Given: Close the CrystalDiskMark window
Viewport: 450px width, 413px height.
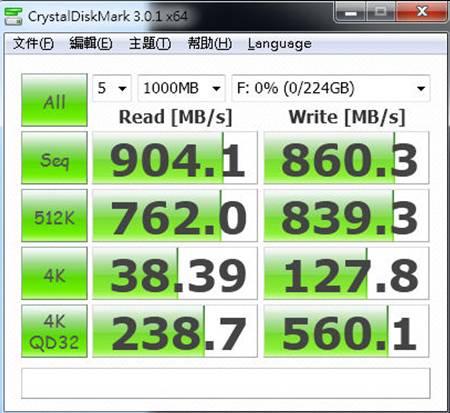Looking at the screenshot, I should (x=422, y=12).
